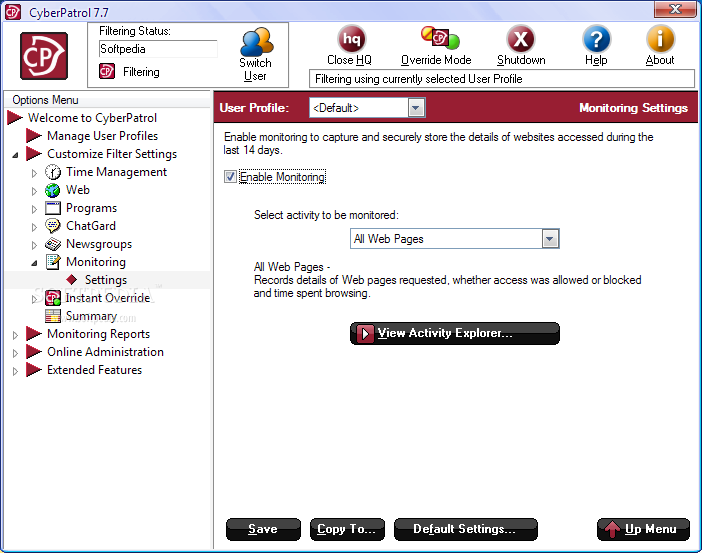This screenshot has width=702, height=553.
Task: Go to Up Menu
Action: pos(643,529)
